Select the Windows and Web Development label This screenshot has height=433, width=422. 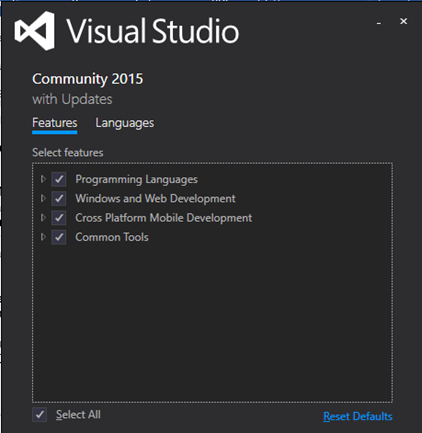(155, 199)
